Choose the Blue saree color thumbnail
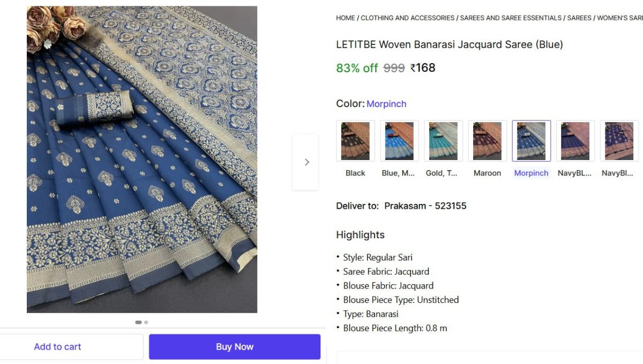The width and height of the screenshot is (643, 364). (x=399, y=141)
